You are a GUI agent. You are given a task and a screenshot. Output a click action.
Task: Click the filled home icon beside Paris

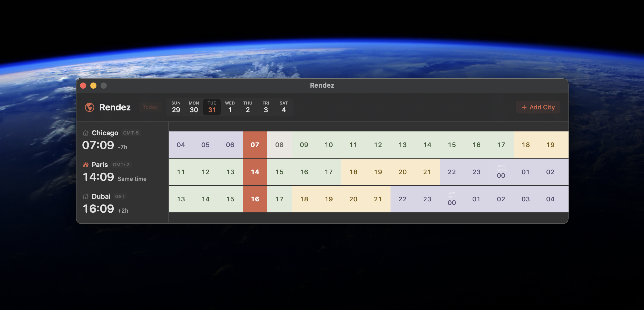[86, 164]
